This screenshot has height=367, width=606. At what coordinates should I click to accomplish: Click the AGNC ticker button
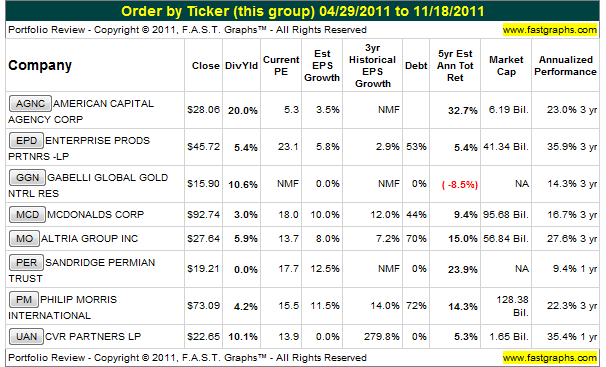click(30, 103)
